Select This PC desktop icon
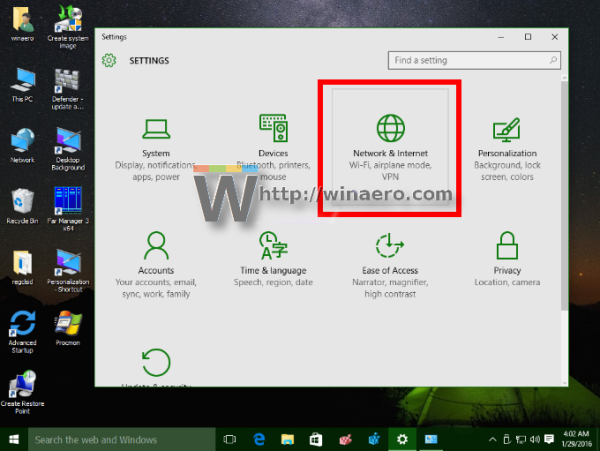Viewport: 600px width, 451px height. (22, 85)
